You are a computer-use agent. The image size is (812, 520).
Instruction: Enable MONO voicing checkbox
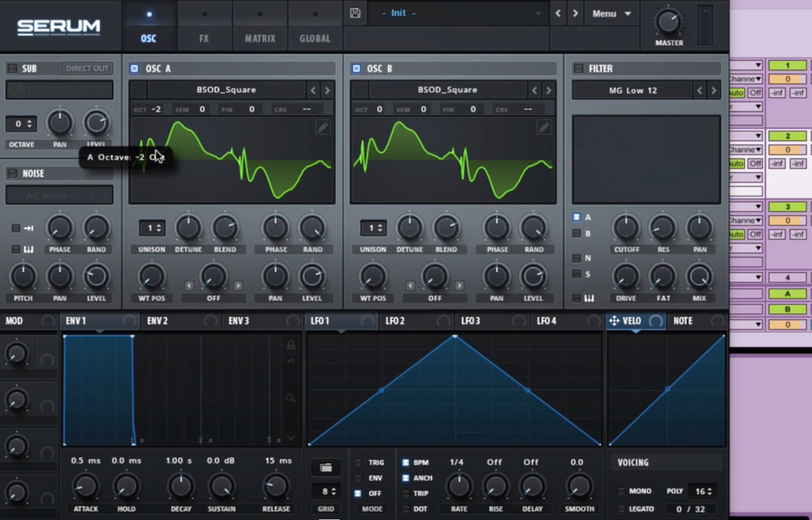coord(621,491)
